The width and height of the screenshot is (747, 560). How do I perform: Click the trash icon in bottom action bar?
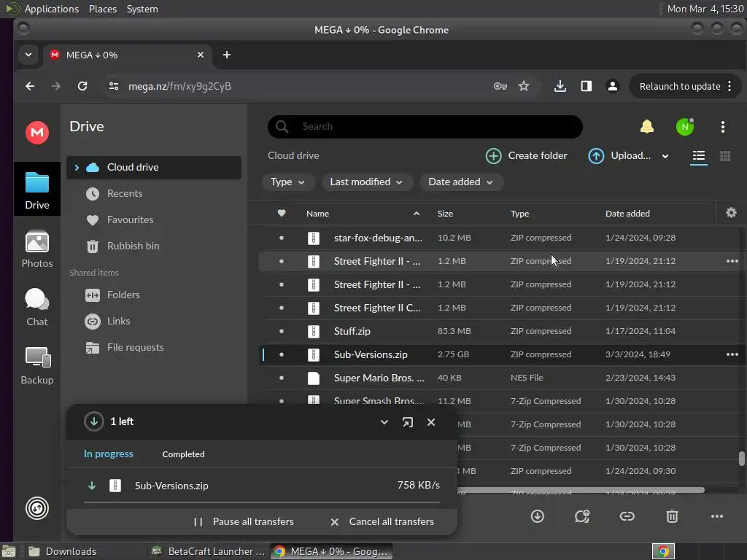click(x=672, y=516)
